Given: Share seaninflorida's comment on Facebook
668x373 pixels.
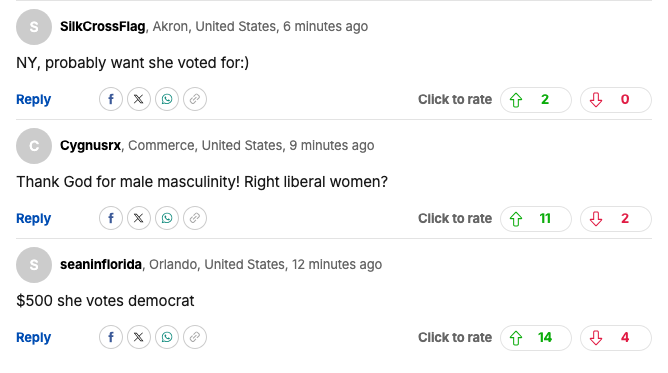Looking at the screenshot, I should [111, 337].
